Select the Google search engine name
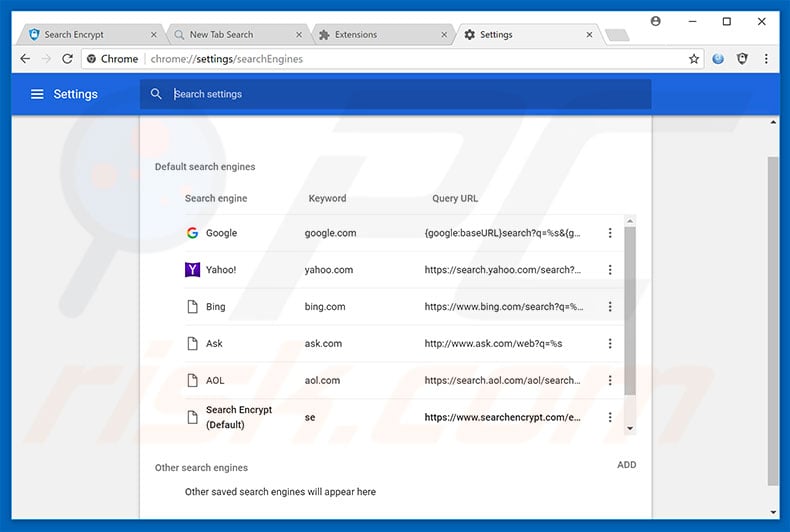Screen dimensions: 790x532 221,233
